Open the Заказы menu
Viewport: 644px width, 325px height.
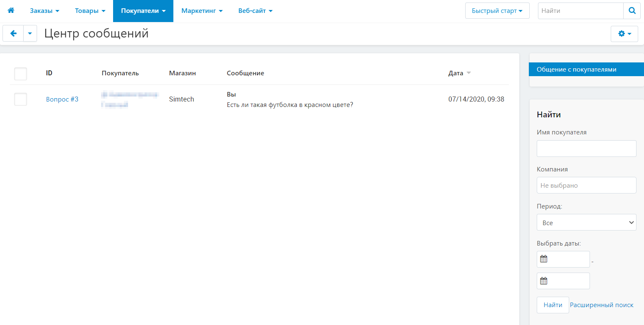coord(44,11)
